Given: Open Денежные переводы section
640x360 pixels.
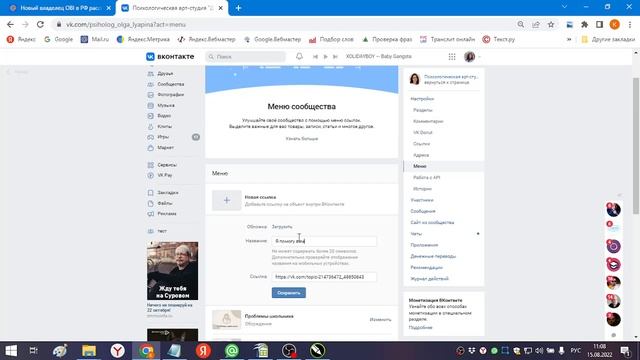Looking at the screenshot, I should [x=433, y=256].
